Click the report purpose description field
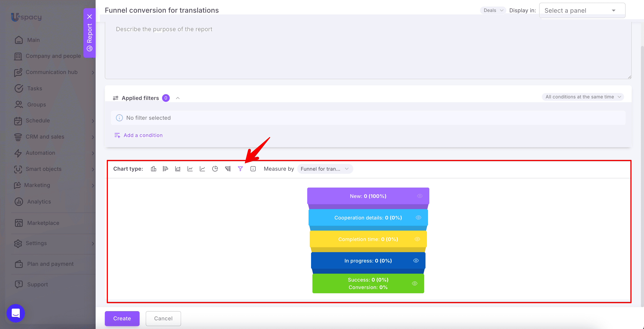This screenshot has width=644, height=329. click(x=368, y=51)
